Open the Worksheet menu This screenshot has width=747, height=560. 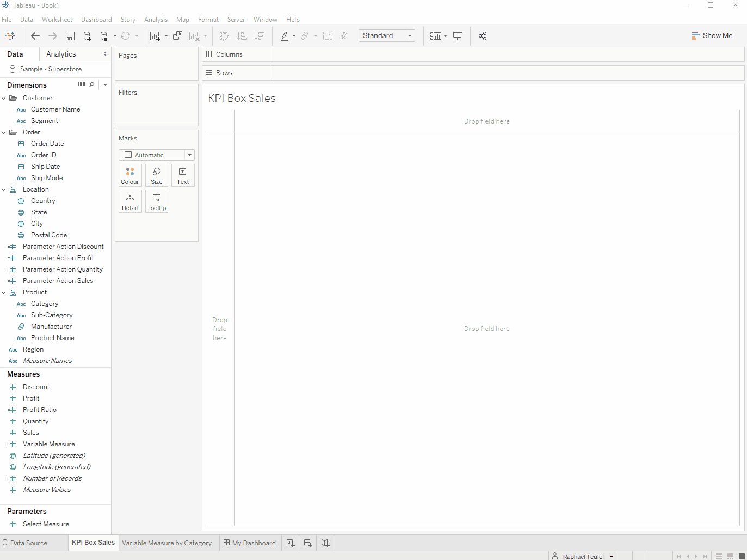[x=57, y=20]
